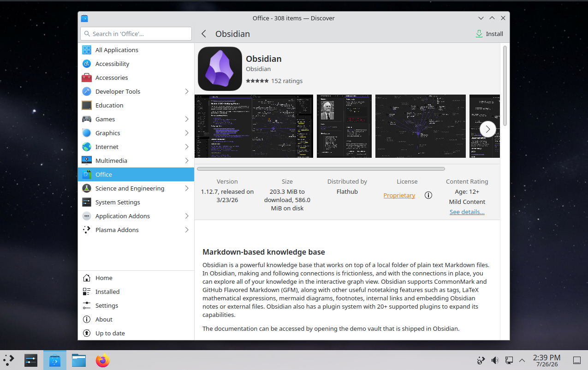The height and width of the screenshot is (370, 588).
Task: Open the System Settings icon
Action: point(87,202)
